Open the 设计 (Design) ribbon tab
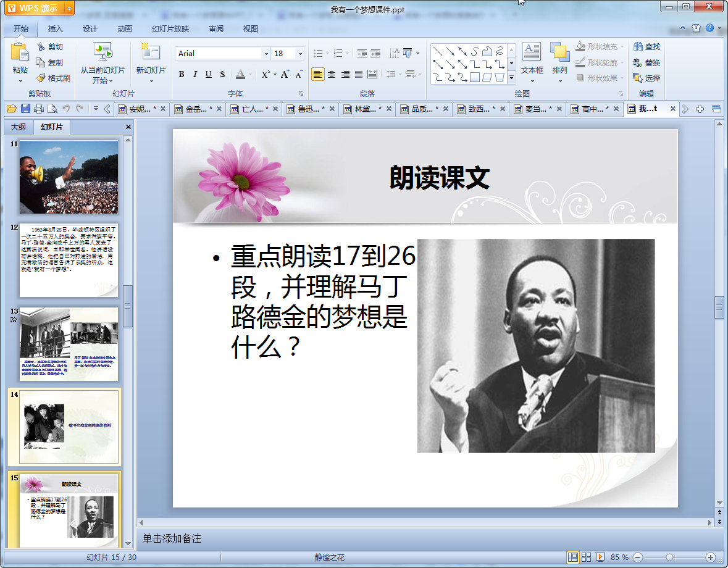The height and width of the screenshot is (568, 728). coord(90,29)
